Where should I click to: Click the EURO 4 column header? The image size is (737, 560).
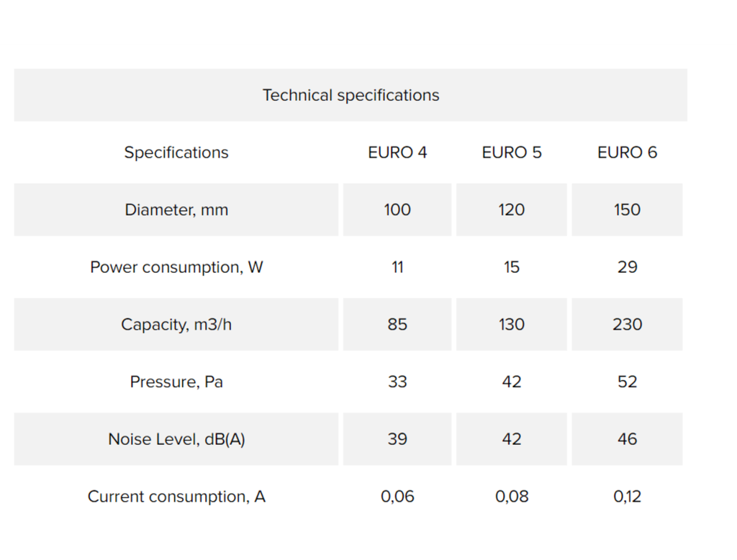tap(397, 153)
